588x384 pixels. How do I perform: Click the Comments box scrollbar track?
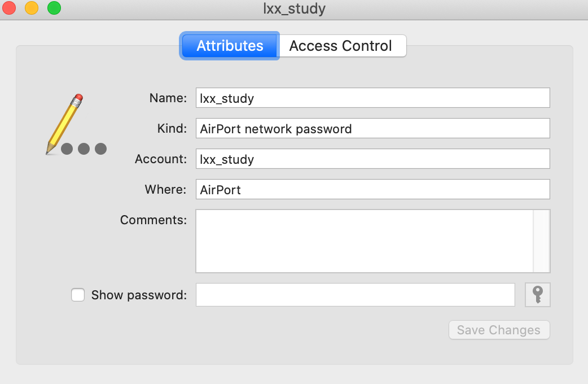point(541,241)
